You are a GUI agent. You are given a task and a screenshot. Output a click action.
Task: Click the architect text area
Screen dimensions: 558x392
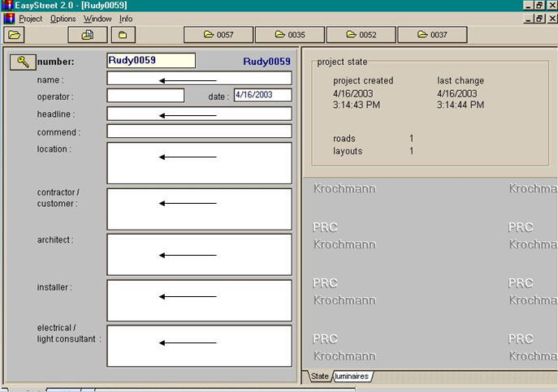pyautogui.click(x=199, y=255)
